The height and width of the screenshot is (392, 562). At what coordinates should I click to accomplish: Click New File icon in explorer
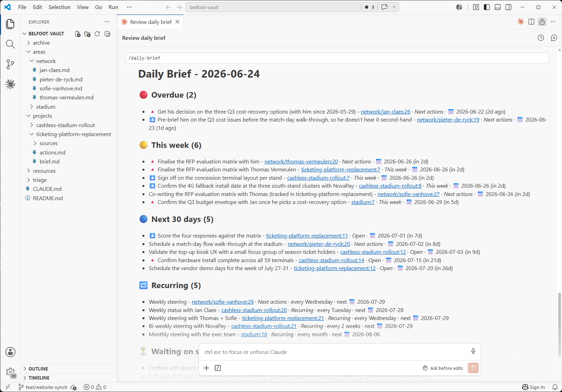click(x=78, y=34)
